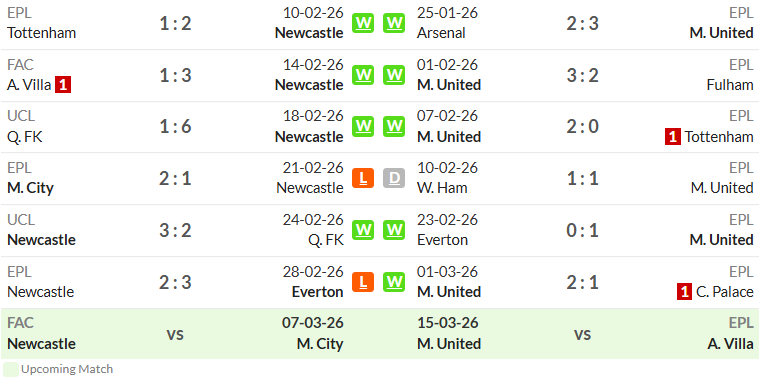760x391 pixels.
Task: Click the red card icon next to A. Villa
Action: (x=63, y=85)
